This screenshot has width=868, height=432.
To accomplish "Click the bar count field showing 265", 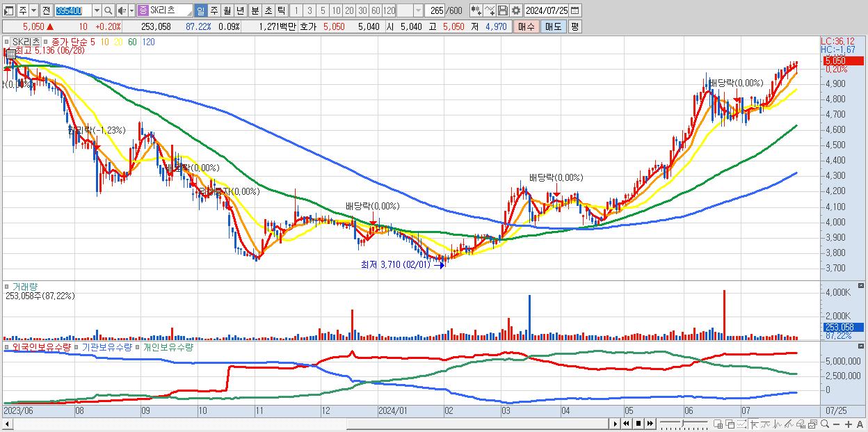I will [434, 11].
